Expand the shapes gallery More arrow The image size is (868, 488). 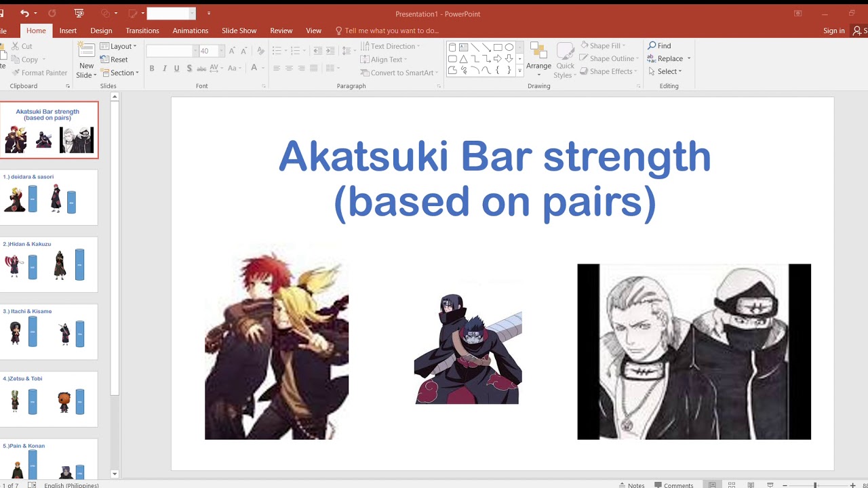click(x=520, y=70)
